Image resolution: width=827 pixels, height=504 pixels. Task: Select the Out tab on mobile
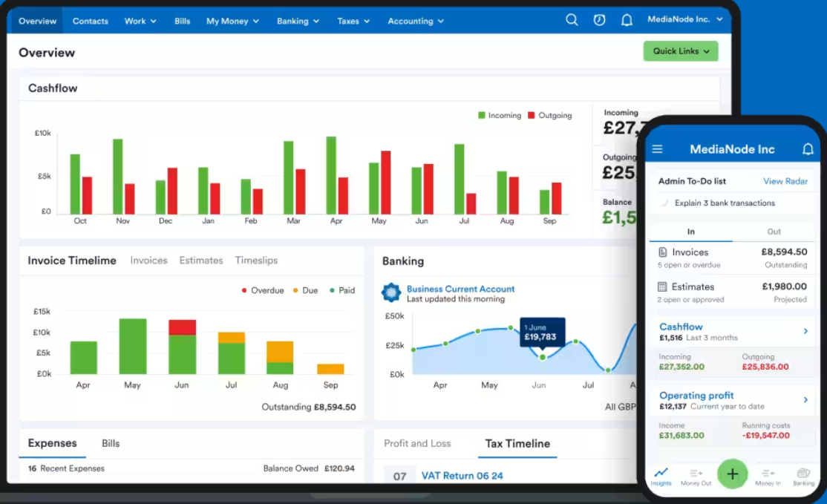[x=774, y=232]
